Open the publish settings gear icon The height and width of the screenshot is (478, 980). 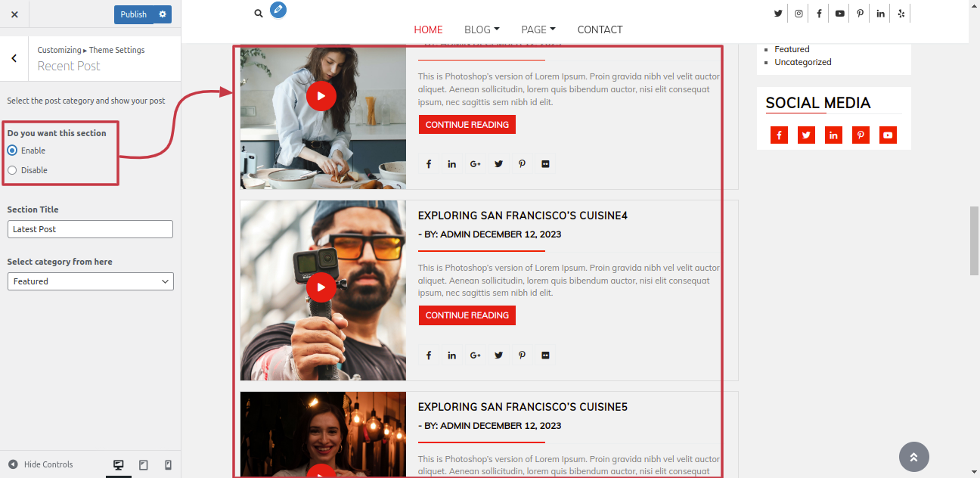coord(163,14)
